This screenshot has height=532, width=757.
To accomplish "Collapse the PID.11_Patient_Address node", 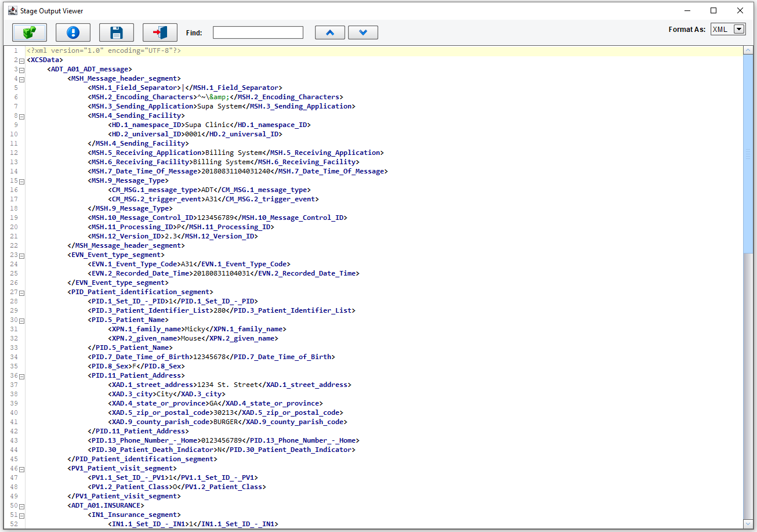I will [21, 376].
